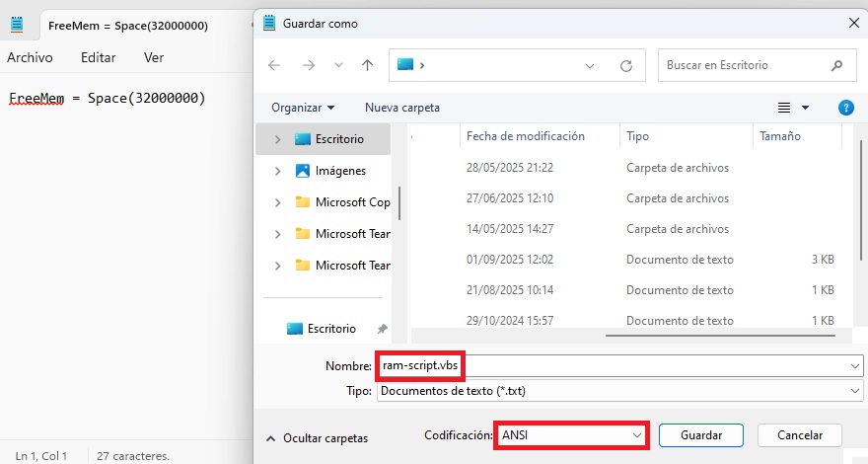Image resolution: width=868 pixels, height=464 pixels.
Task: Open the Organizar dropdown menu
Action: pos(303,107)
